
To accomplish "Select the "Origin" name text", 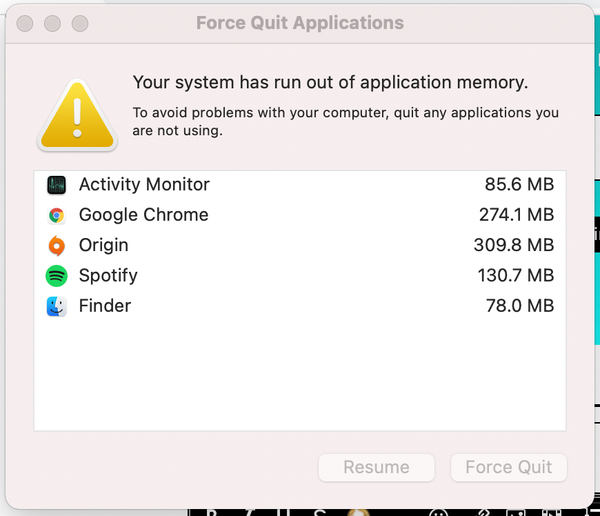I will (103, 245).
